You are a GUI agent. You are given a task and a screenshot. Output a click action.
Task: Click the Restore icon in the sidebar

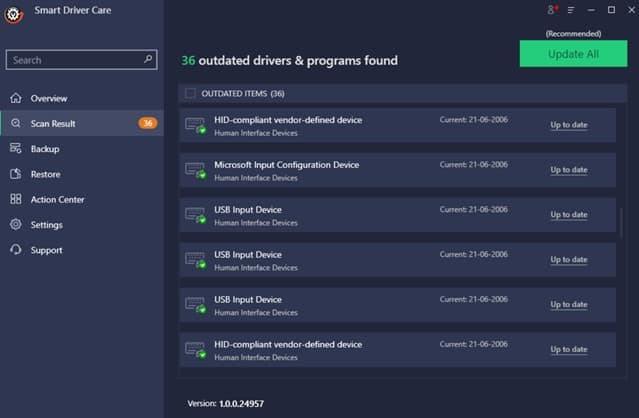click(x=16, y=174)
